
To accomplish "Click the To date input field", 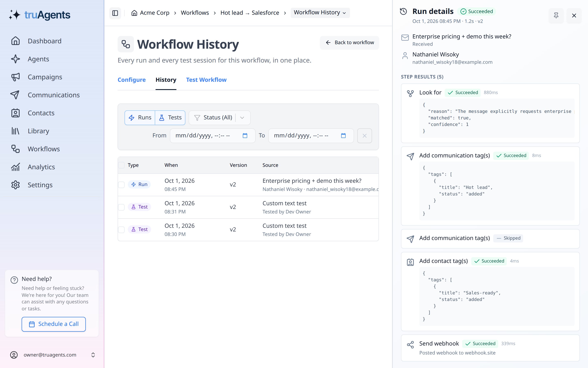I will (x=311, y=136).
